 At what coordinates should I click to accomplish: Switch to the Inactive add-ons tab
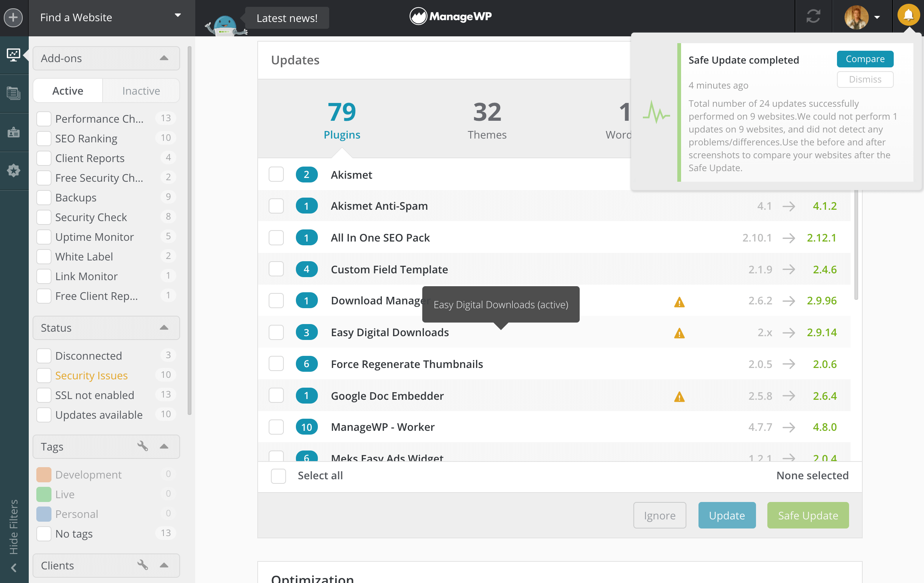[x=141, y=89]
